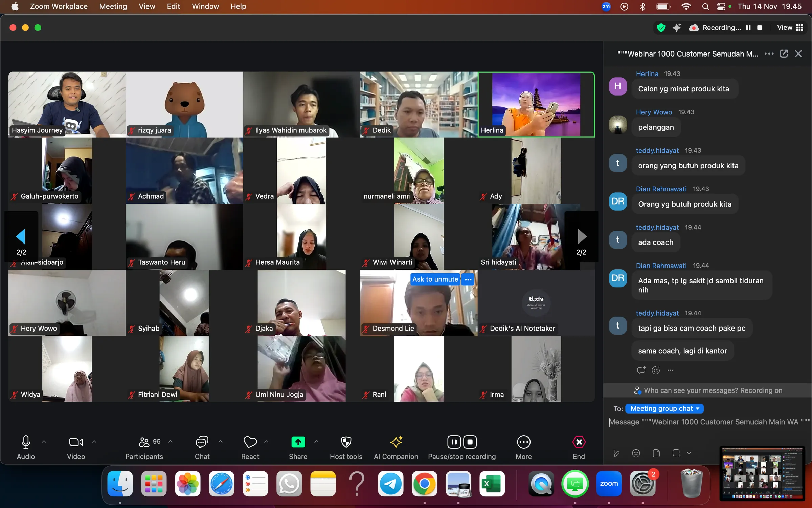Click the attach file icon in chat
Image resolution: width=812 pixels, height=508 pixels.
[x=656, y=453]
